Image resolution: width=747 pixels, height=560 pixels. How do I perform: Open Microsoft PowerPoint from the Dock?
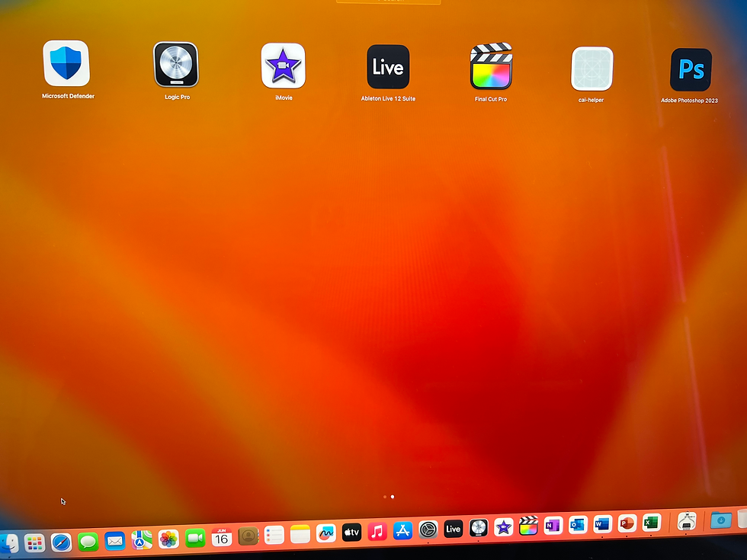(627, 523)
